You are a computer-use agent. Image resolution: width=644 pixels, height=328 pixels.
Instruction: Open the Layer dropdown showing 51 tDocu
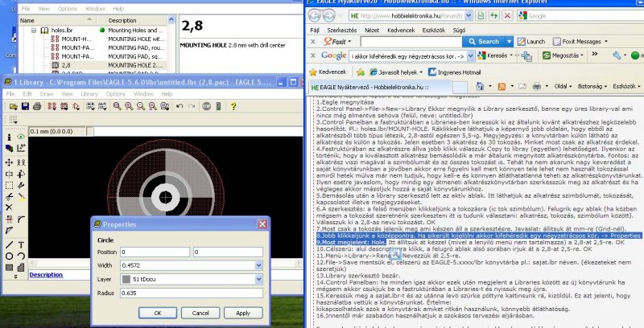(258, 279)
